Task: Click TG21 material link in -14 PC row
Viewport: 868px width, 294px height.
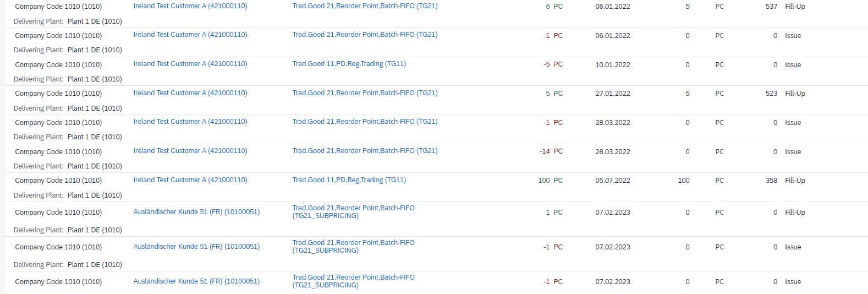Action: tap(365, 151)
